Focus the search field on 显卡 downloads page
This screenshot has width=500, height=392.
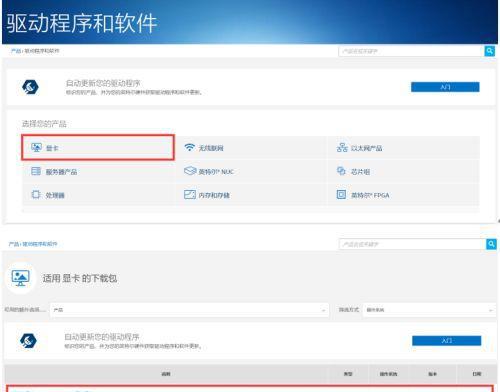[412, 244]
